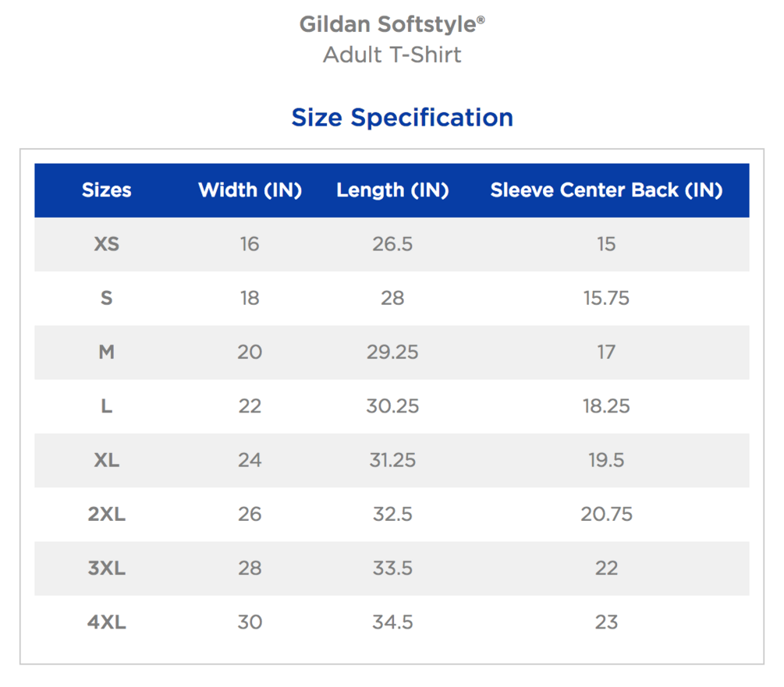The image size is (784, 687).
Task: Click the Width (IN) column header
Action: point(250,190)
